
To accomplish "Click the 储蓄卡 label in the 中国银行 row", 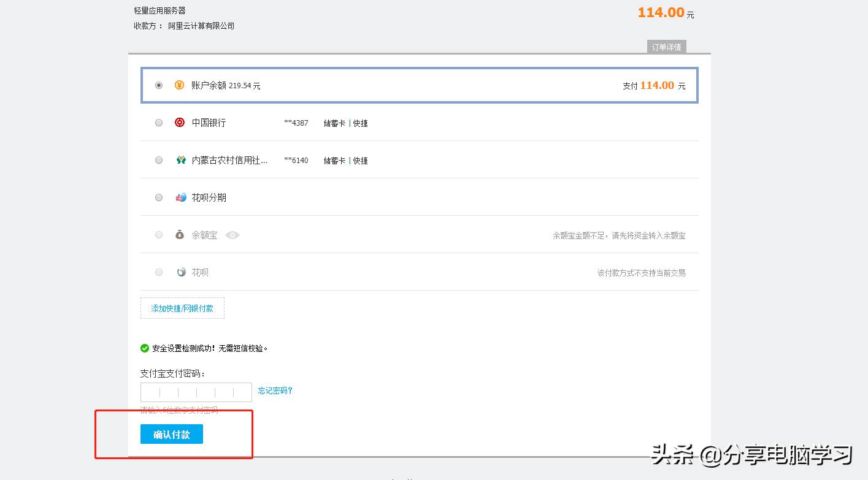I will (x=334, y=123).
